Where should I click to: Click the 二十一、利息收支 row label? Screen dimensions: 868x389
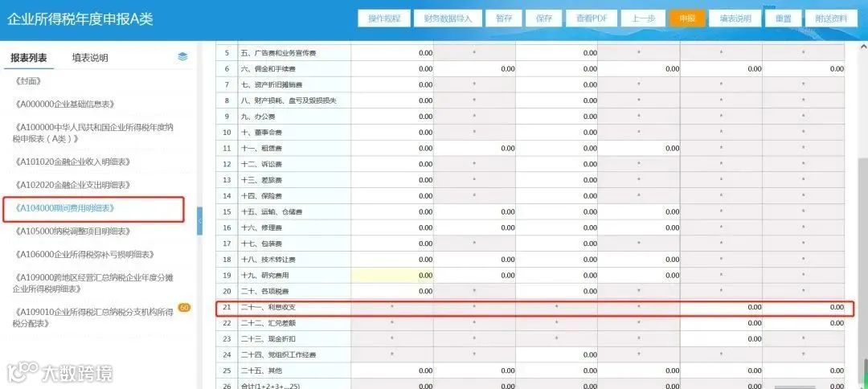tap(268, 307)
